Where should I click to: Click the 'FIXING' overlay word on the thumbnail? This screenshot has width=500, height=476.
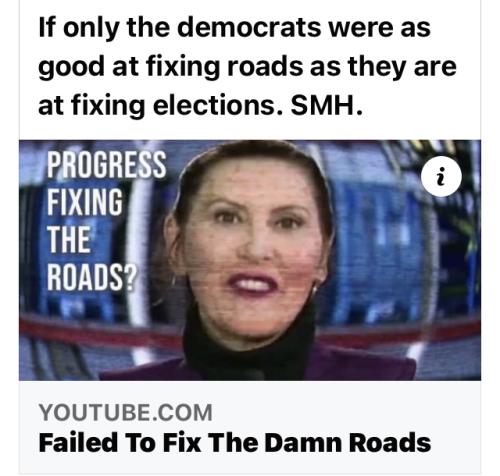coord(85,202)
